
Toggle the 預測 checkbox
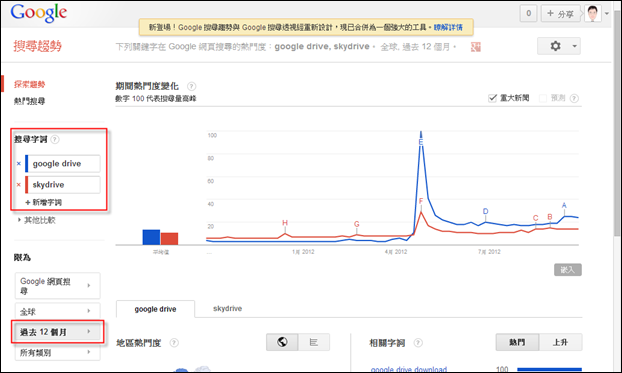point(543,98)
